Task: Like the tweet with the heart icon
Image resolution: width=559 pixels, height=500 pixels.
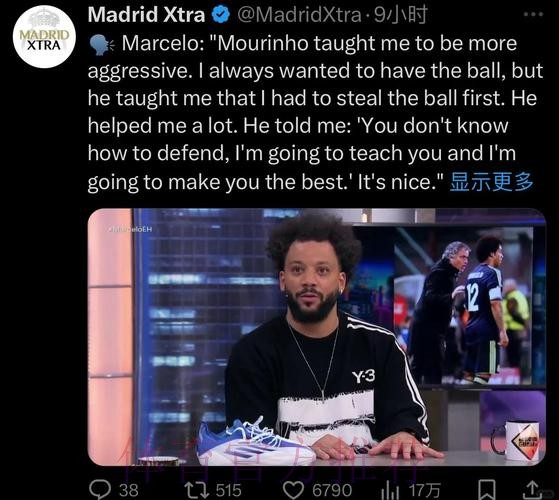Action: click(x=293, y=490)
